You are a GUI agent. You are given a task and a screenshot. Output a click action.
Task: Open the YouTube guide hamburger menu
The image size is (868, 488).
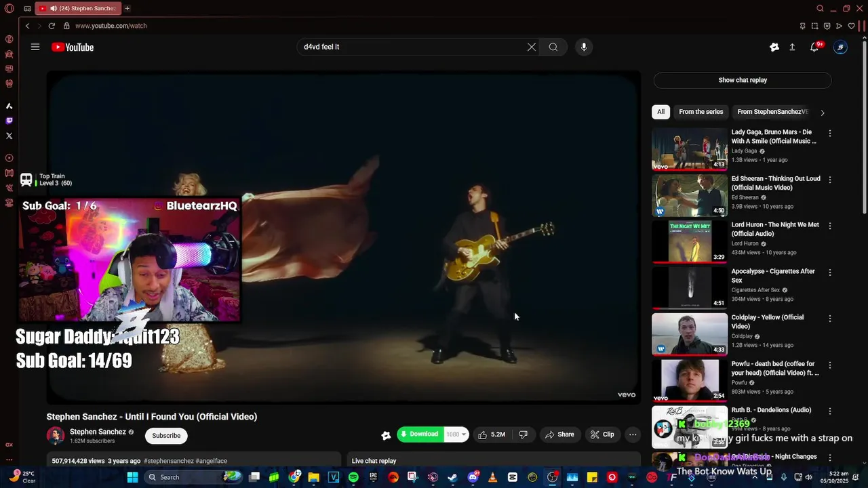pos(35,47)
